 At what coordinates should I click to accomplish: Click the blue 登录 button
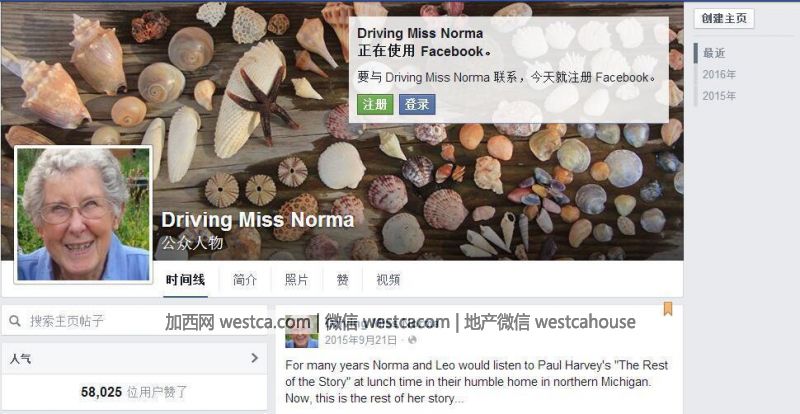(x=417, y=104)
